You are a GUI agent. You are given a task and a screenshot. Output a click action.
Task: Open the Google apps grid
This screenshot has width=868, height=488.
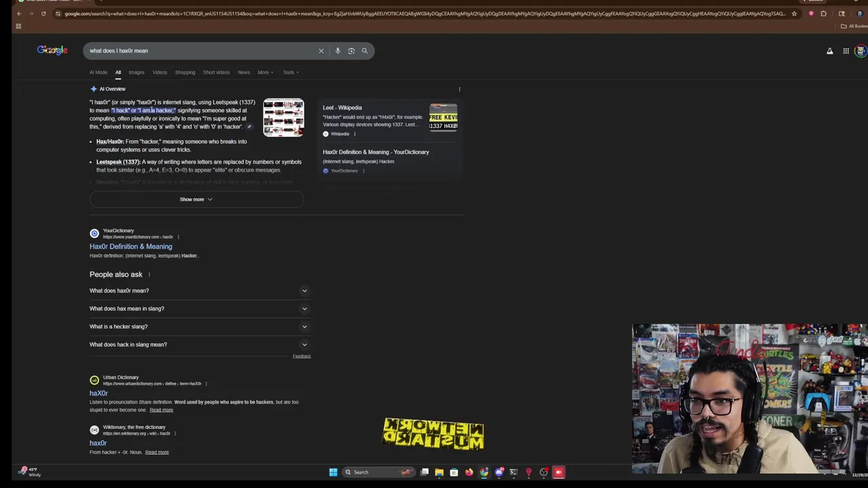click(846, 51)
